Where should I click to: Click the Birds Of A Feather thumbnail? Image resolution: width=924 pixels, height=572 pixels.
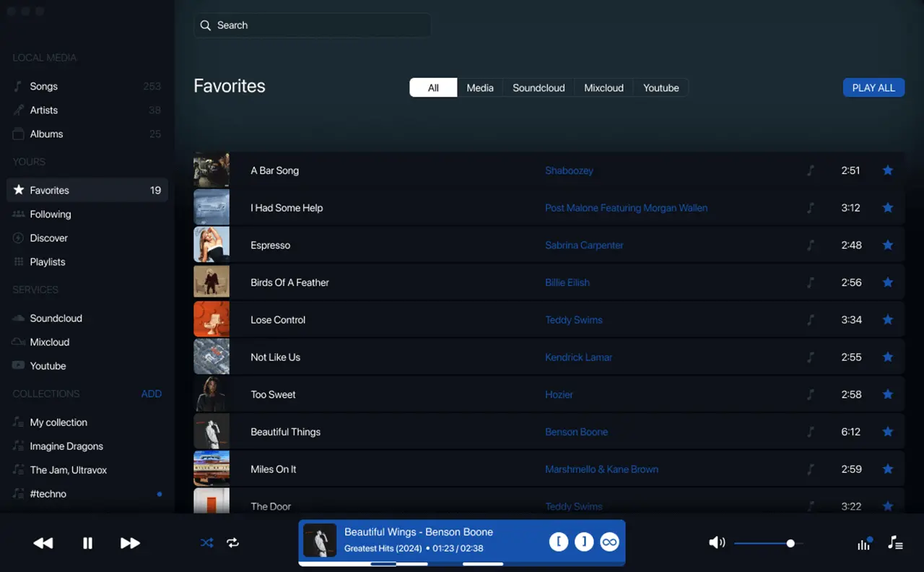[212, 282]
